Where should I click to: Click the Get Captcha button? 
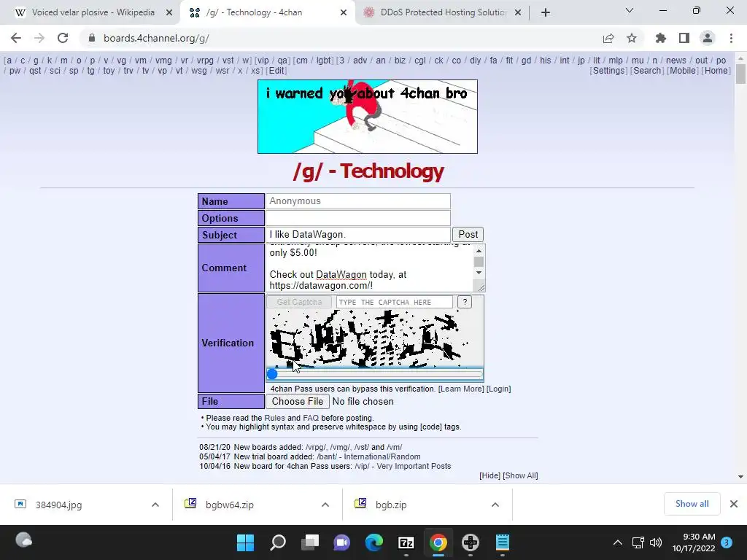[x=299, y=302]
